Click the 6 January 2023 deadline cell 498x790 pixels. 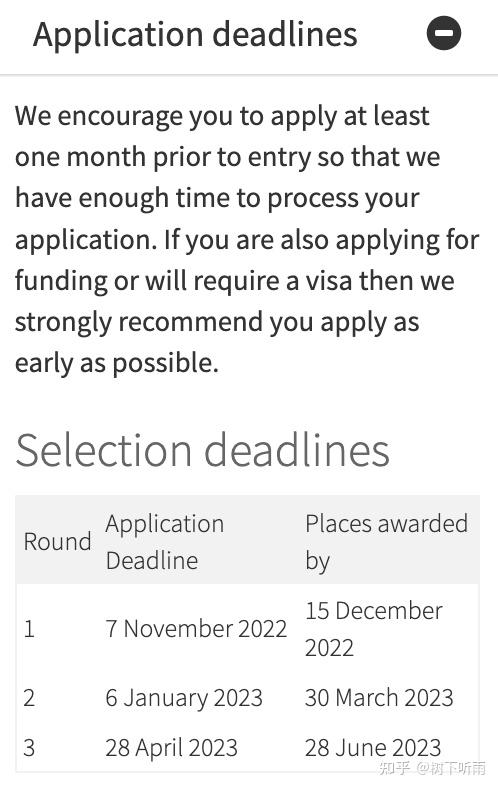coord(184,698)
